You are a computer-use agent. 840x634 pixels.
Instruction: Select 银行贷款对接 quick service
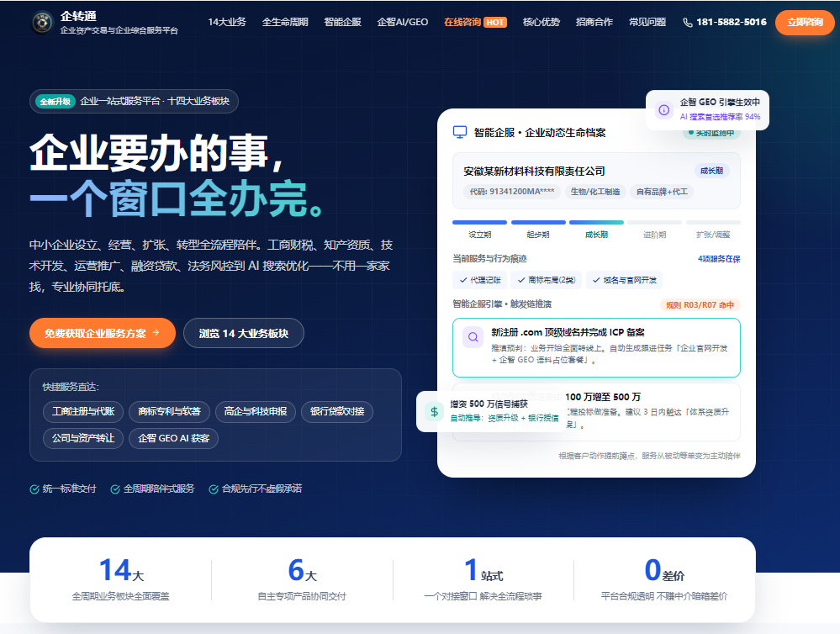click(x=337, y=411)
